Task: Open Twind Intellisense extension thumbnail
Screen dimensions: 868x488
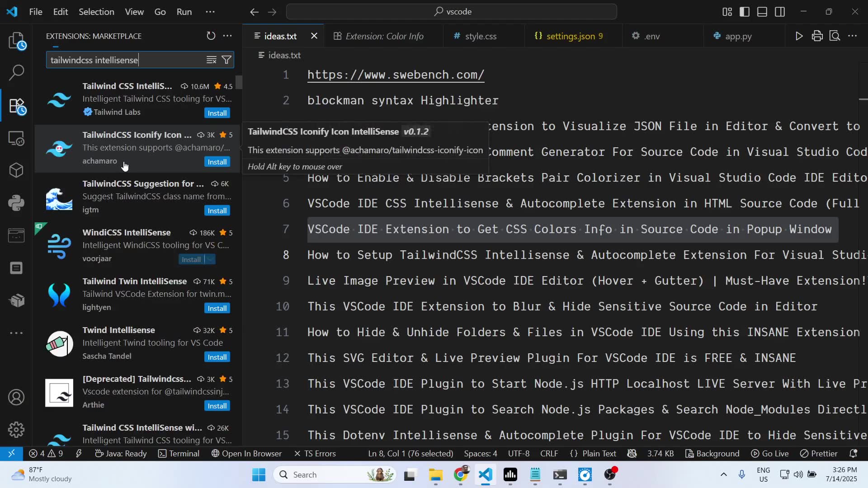Action: [59, 344]
